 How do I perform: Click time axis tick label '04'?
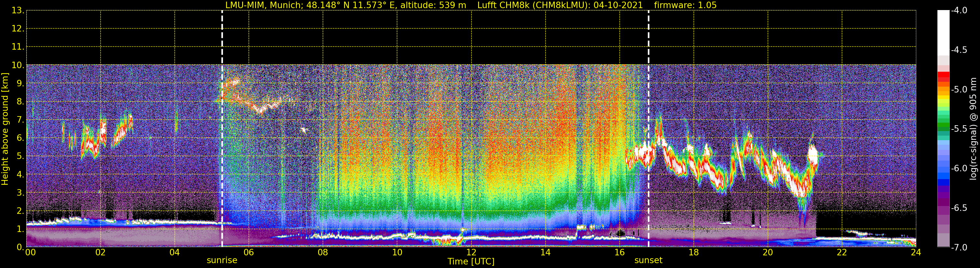(175, 252)
